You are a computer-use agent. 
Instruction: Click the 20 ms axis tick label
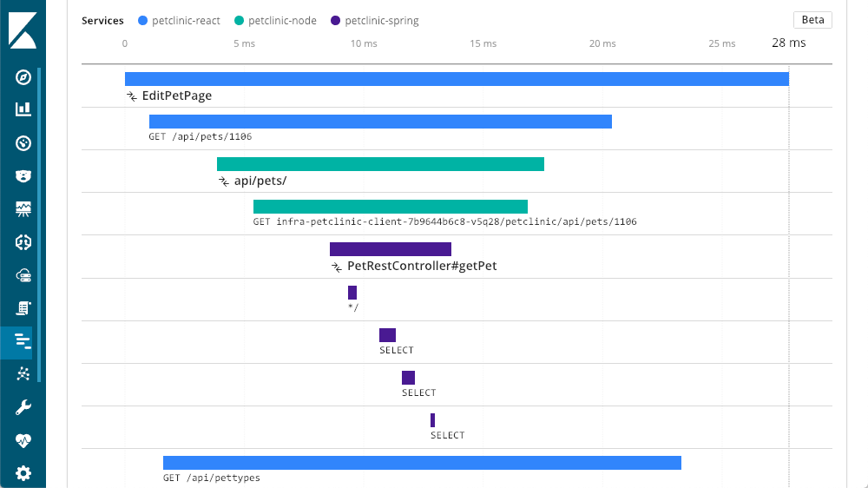(602, 43)
